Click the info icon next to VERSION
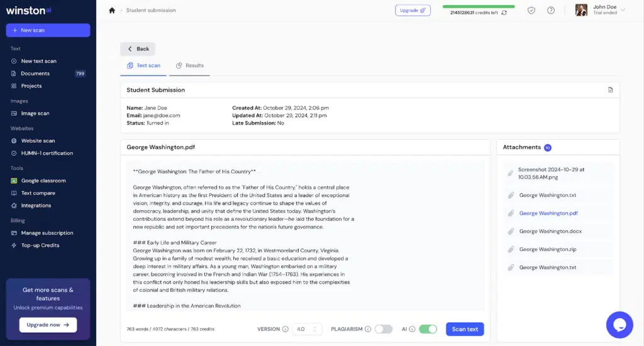Viewport: 644px width, 346px height. [285, 329]
